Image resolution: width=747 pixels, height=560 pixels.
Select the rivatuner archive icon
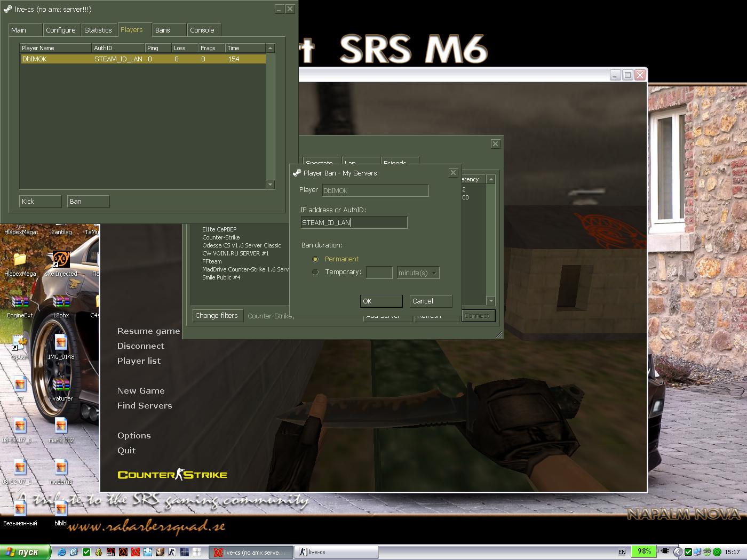click(x=61, y=385)
